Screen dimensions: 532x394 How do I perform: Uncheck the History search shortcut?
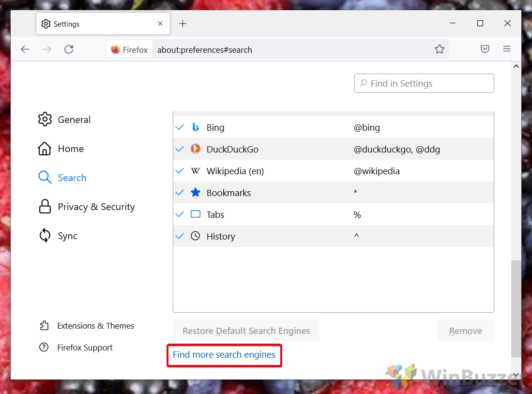tap(180, 236)
